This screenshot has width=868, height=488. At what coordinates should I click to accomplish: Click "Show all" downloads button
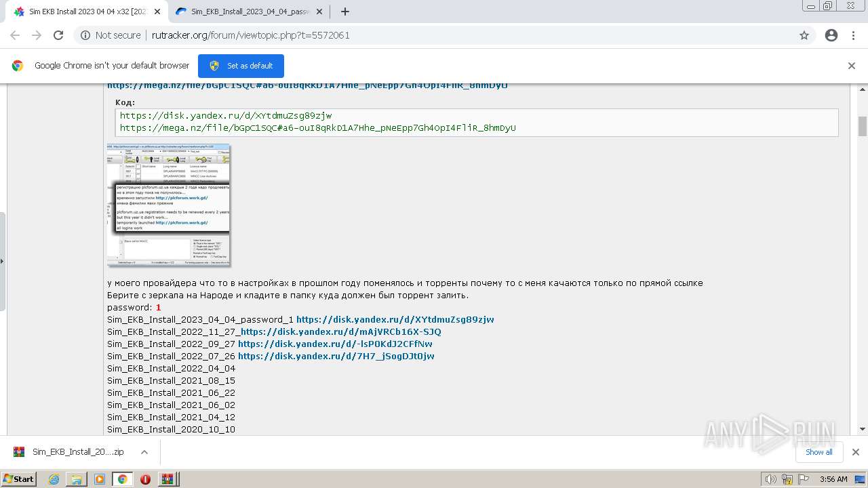point(818,452)
